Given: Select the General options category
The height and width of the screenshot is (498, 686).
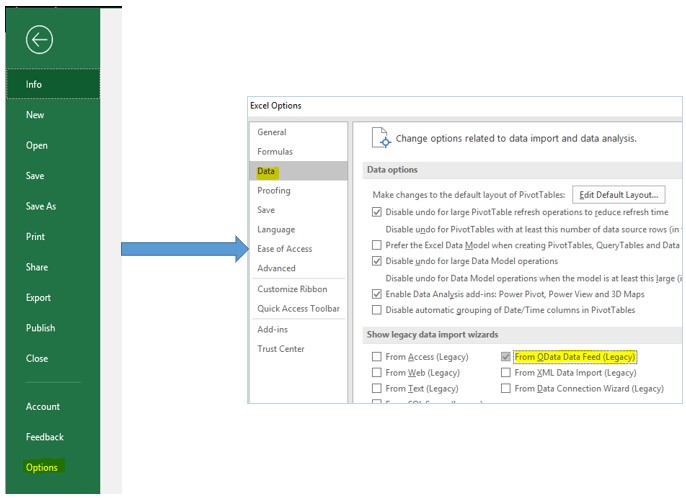Looking at the screenshot, I should (x=299, y=132).
